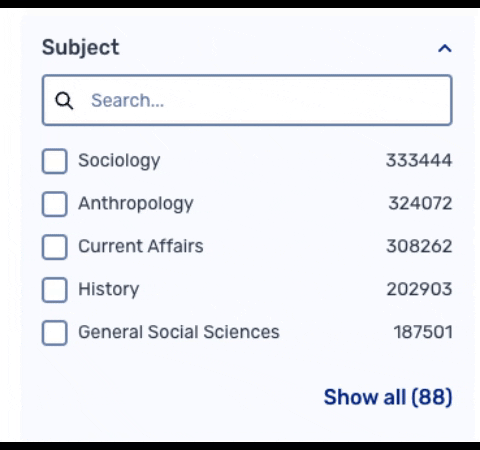
Task: Click the Current Affairs count 308262
Action: tap(419, 246)
